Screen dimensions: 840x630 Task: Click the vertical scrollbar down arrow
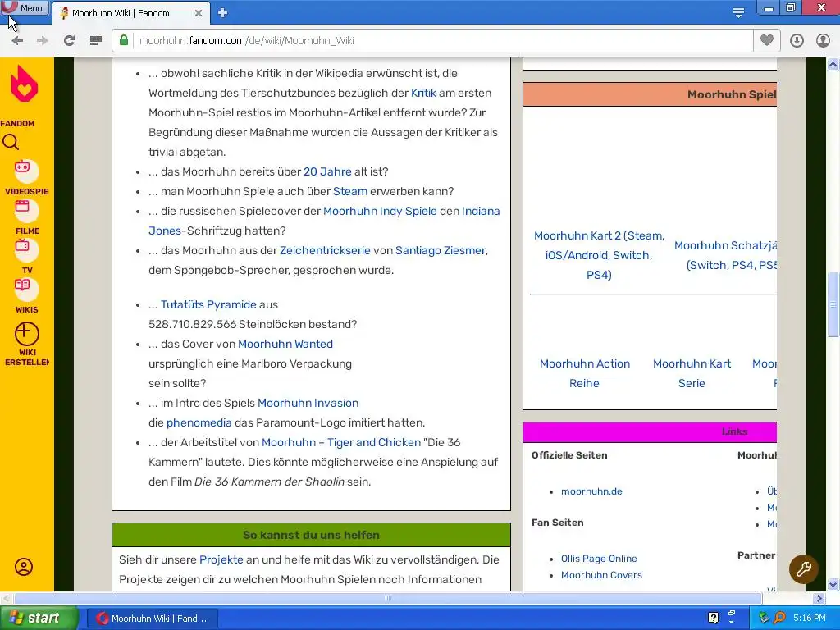pyautogui.click(x=833, y=584)
